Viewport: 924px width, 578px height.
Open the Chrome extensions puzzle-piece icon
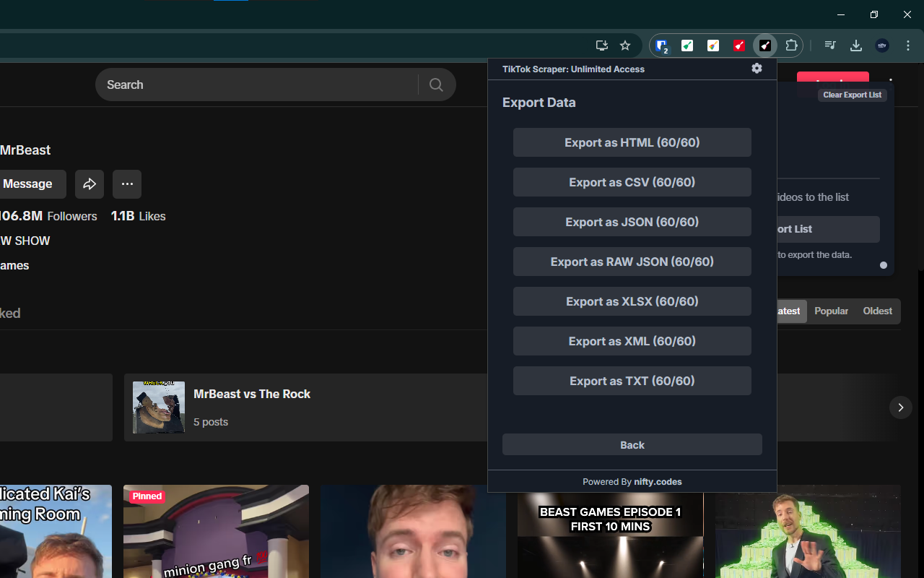coord(791,46)
